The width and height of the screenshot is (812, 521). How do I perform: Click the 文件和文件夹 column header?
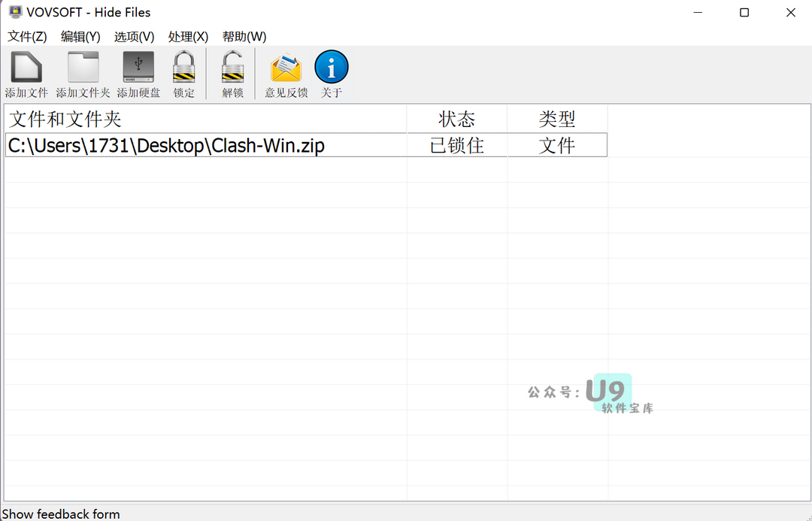click(205, 119)
